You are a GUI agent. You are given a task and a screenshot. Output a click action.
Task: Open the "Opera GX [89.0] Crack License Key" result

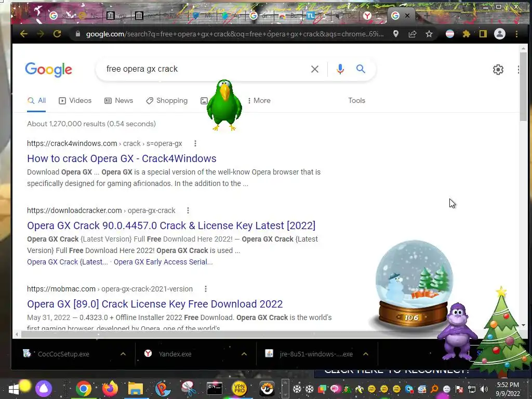[x=155, y=304]
